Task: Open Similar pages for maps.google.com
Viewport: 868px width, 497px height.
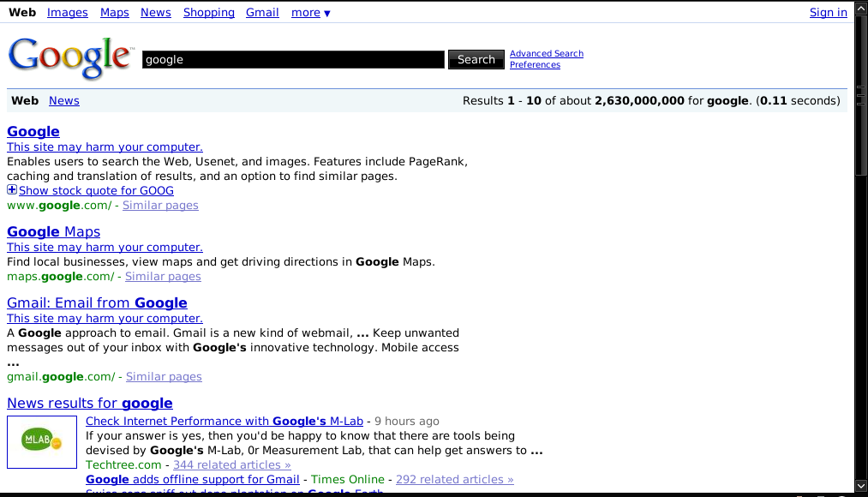Action: tap(163, 276)
